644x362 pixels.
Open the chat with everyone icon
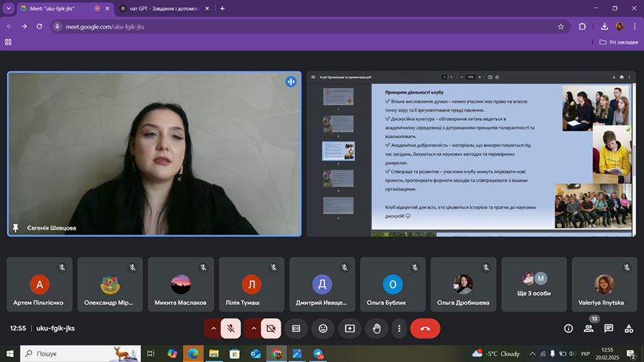click(609, 328)
